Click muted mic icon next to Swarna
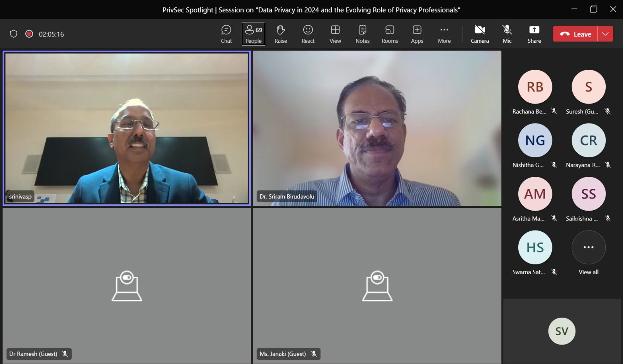 [554, 272]
